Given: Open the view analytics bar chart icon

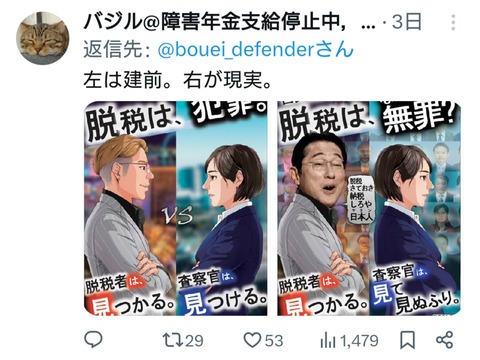Looking at the screenshot, I should click(x=328, y=341).
